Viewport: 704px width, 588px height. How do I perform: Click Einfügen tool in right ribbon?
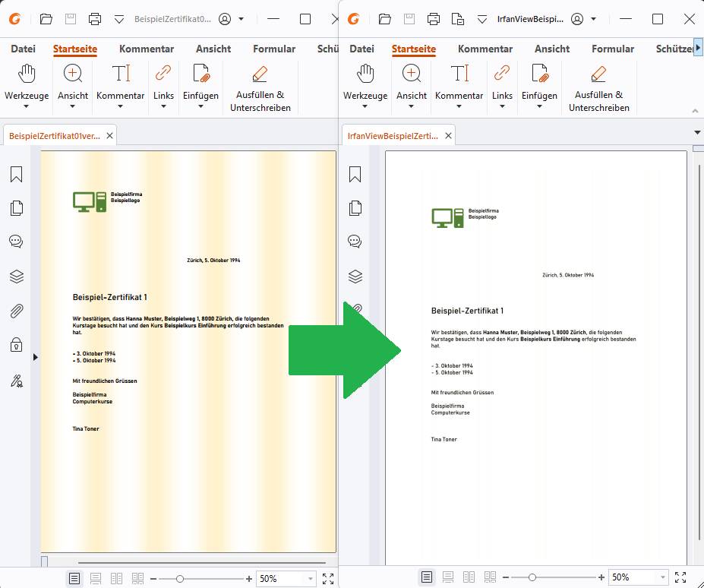coord(539,87)
